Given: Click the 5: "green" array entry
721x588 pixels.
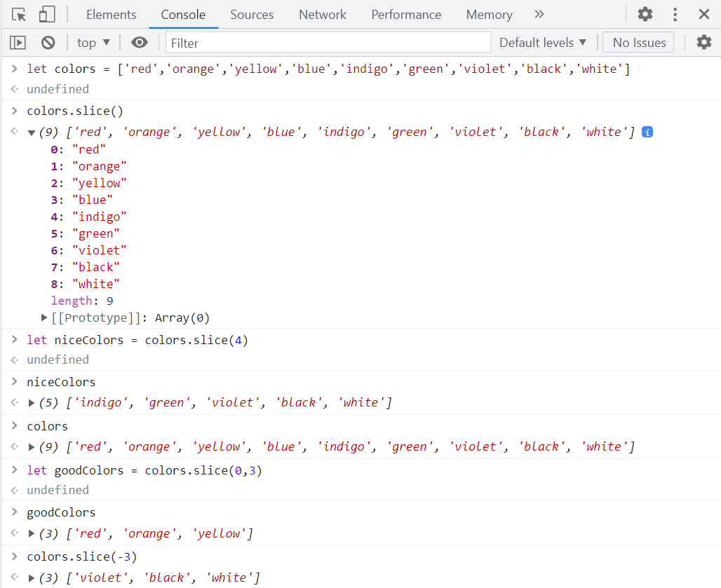Looking at the screenshot, I should [x=85, y=234].
